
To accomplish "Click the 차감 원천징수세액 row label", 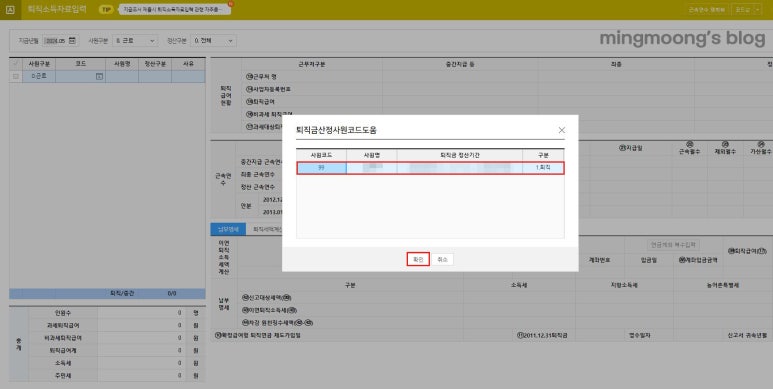I will [x=278, y=323].
